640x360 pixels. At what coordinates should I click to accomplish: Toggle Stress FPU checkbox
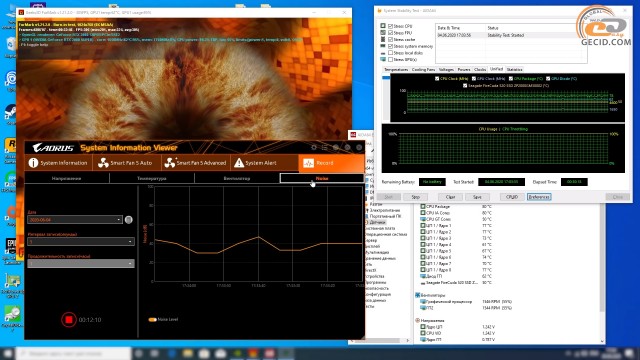pyautogui.click(x=391, y=33)
